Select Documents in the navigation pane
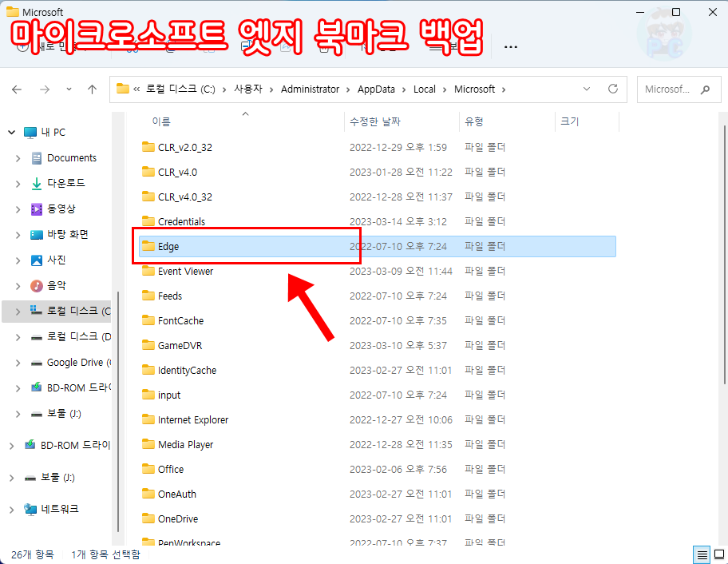This screenshot has width=728, height=564. click(x=72, y=158)
